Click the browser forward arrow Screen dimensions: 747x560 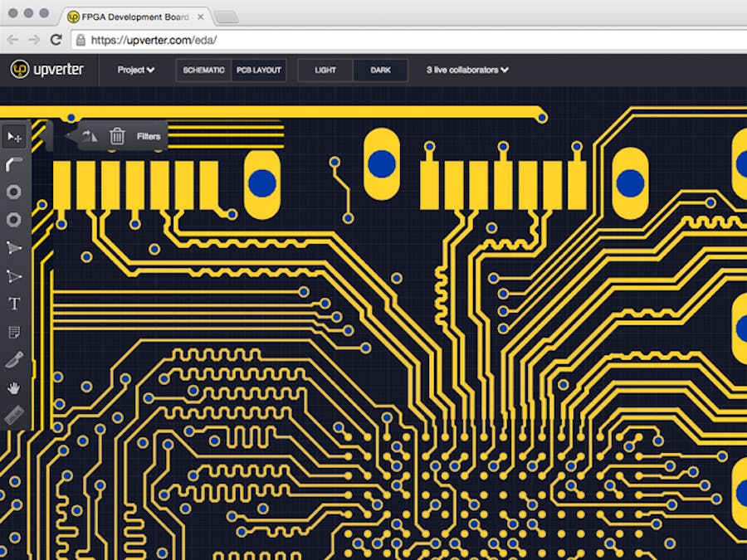point(34,40)
